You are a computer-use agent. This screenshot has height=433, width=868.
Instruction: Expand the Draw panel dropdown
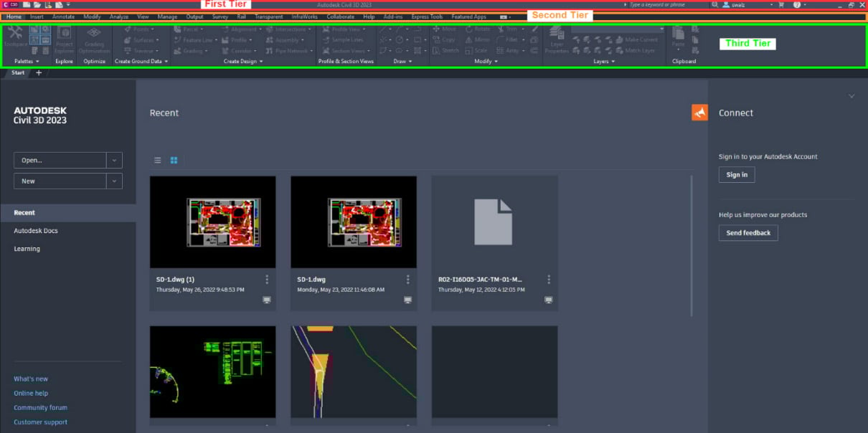pyautogui.click(x=402, y=62)
